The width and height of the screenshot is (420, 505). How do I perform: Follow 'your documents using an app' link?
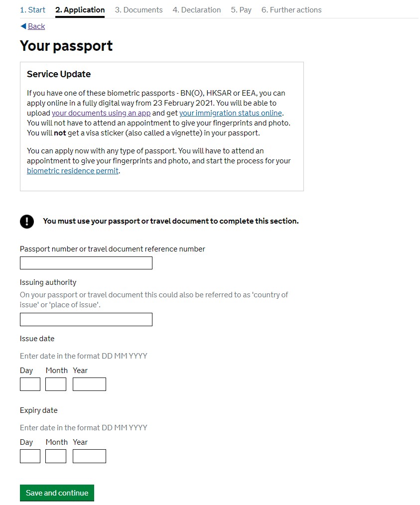coord(101,113)
